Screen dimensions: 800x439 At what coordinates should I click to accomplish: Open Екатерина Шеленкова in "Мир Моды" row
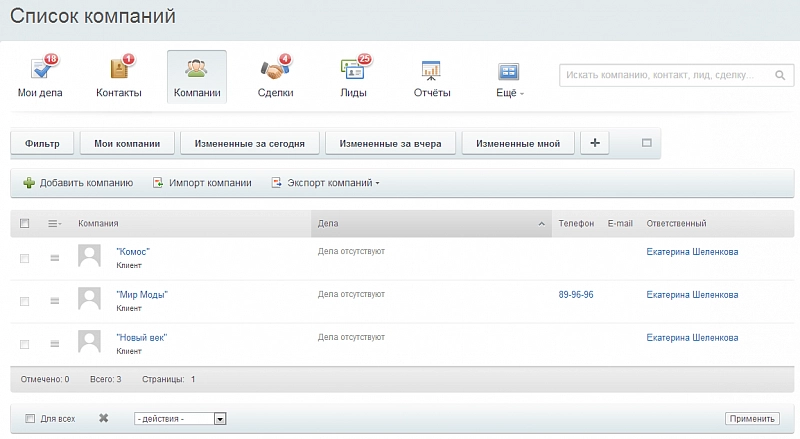(692, 295)
